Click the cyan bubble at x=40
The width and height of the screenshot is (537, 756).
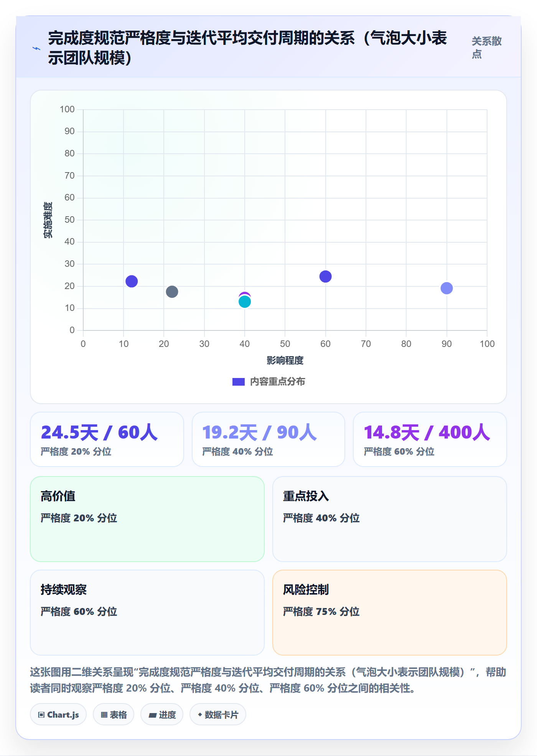point(245,302)
